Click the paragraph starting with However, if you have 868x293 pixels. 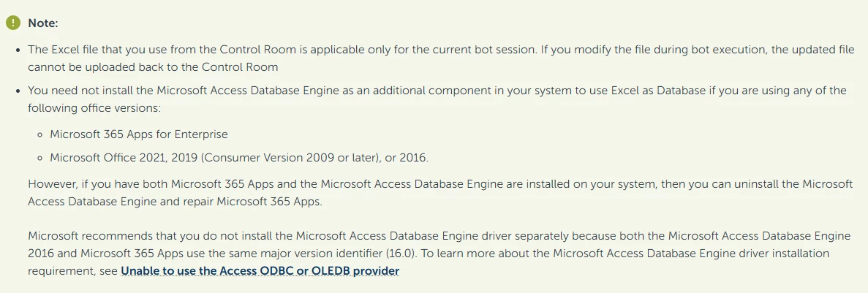441,192
